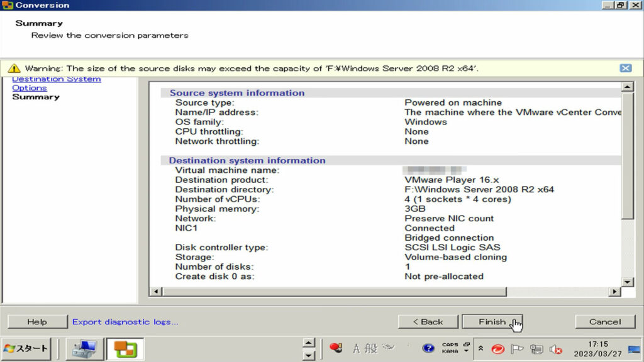This screenshot has height=362, width=644.
Task: Click summary pane scroll up arrow
Action: pos(627,87)
